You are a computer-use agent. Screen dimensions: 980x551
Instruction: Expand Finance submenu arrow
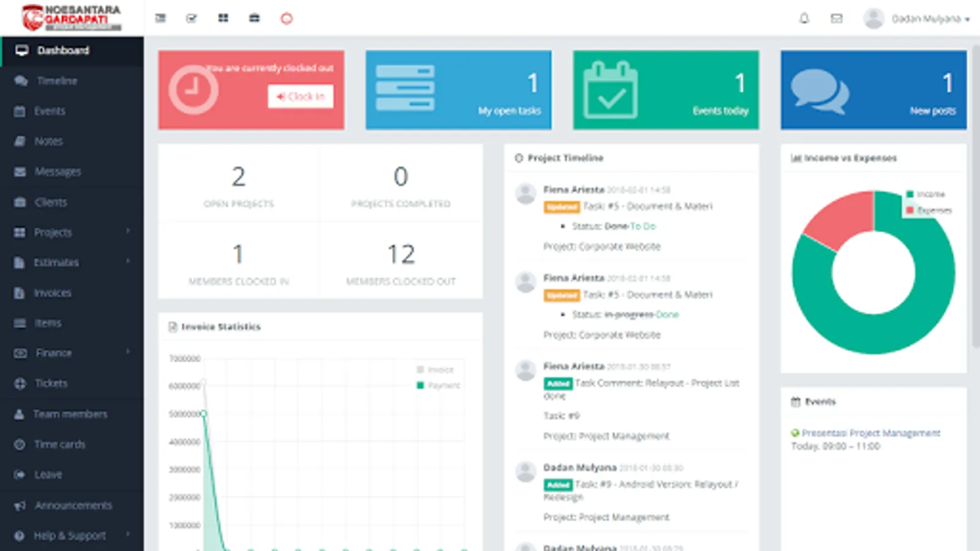pyautogui.click(x=128, y=351)
